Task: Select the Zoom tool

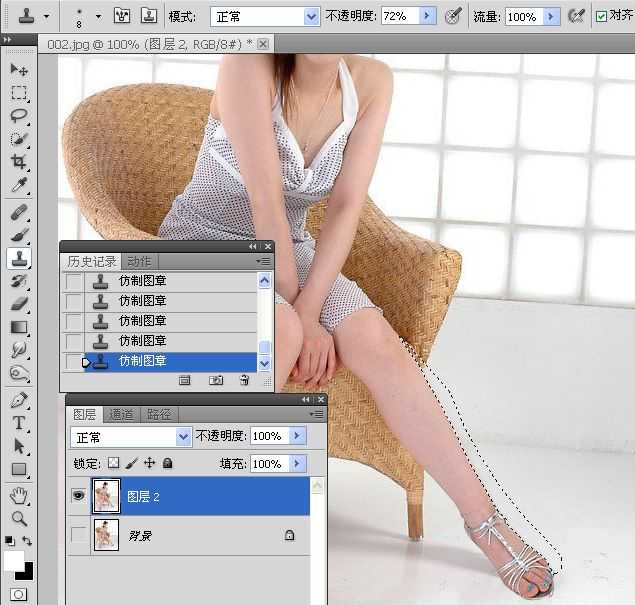Action: pyautogui.click(x=19, y=519)
